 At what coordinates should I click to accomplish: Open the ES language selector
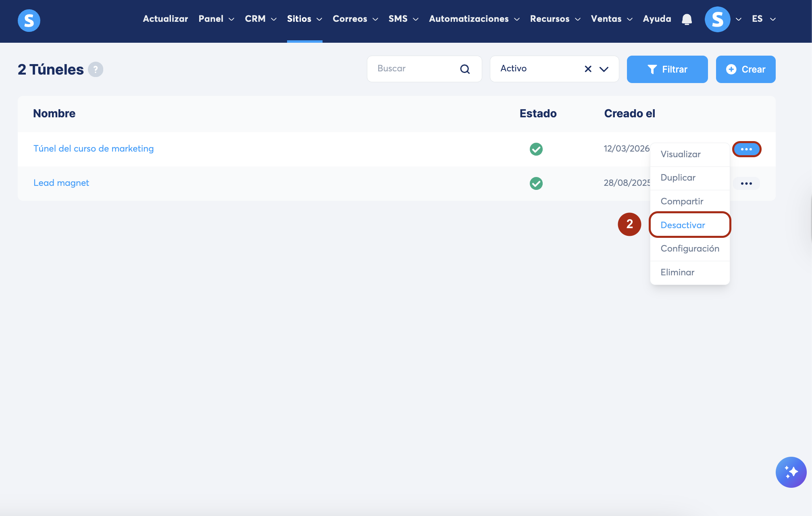[763, 19]
